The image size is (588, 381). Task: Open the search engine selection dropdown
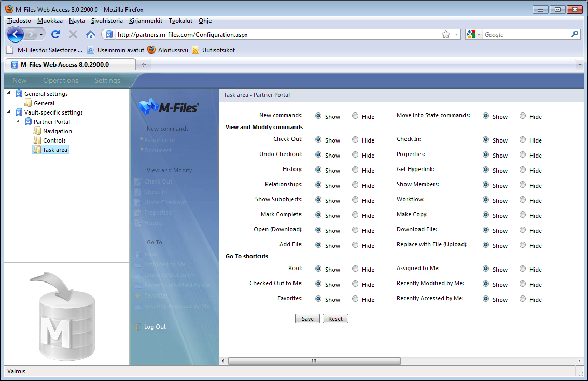click(479, 35)
